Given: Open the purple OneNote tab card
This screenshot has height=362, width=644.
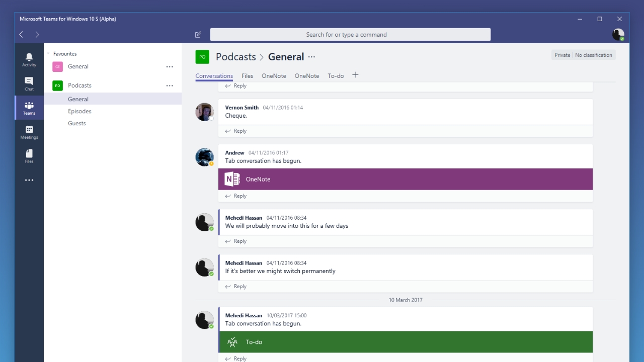Looking at the screenshot, I should (x=405, y=179).
